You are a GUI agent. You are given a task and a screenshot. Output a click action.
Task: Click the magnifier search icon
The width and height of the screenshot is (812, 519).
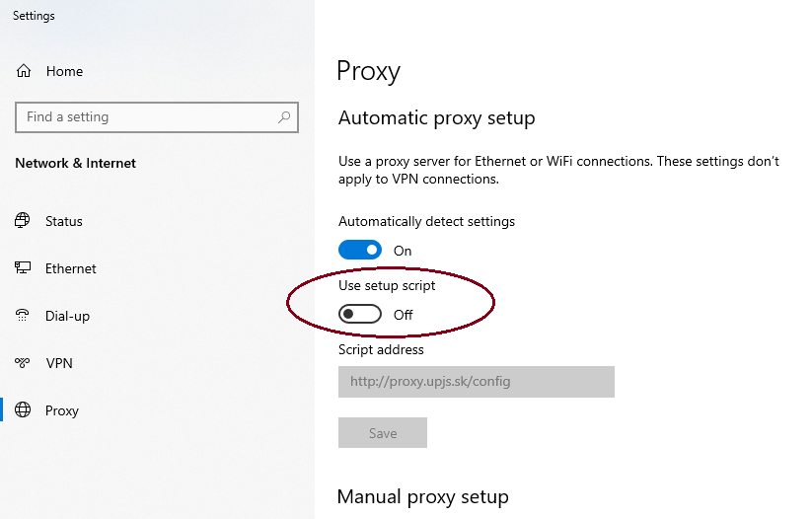coord(284,117)
